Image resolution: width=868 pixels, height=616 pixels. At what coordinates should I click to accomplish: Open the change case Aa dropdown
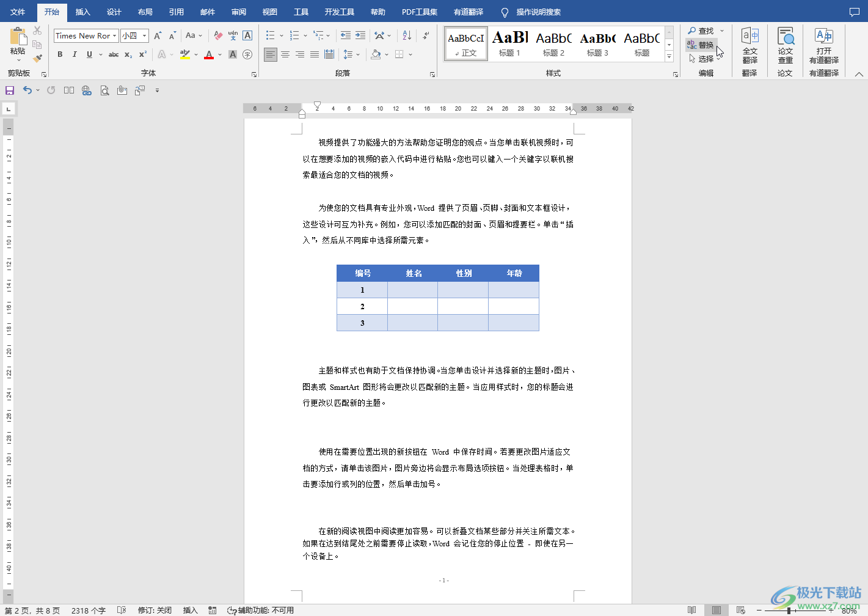point(194,35)
